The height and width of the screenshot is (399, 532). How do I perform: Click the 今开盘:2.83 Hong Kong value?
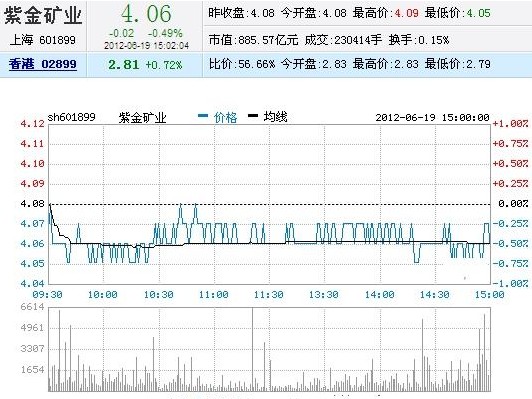[x=314, y=64]
